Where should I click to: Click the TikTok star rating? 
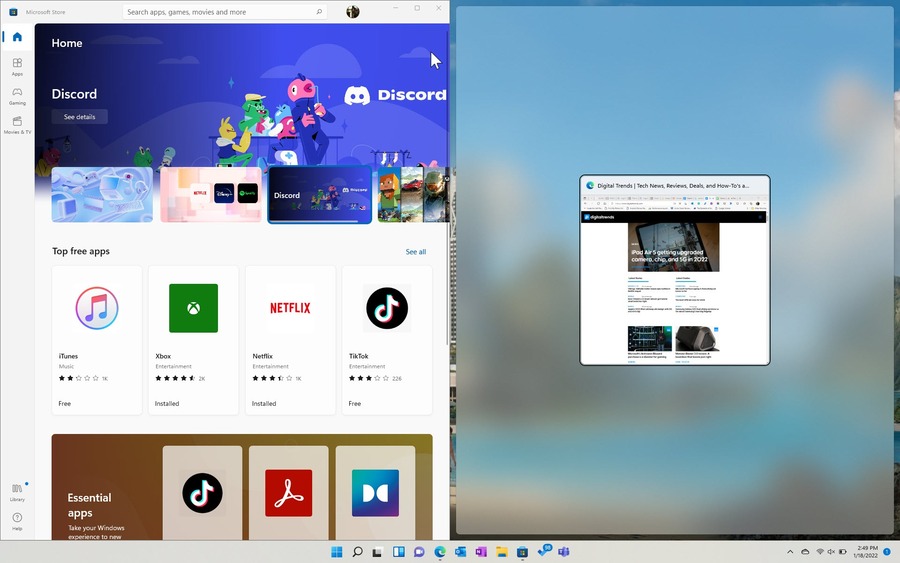369,378
